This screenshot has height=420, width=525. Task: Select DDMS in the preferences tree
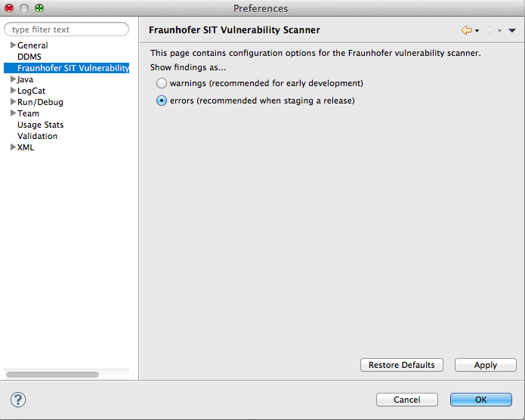29,57
